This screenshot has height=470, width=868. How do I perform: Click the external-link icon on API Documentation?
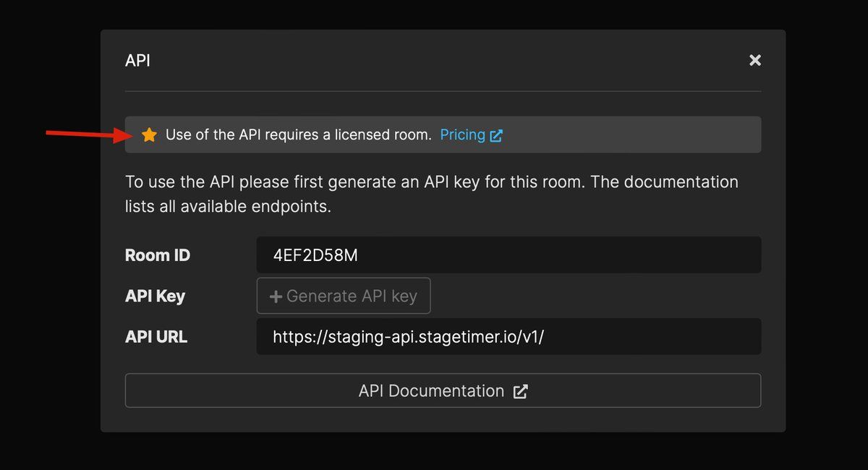coord(521,391)
